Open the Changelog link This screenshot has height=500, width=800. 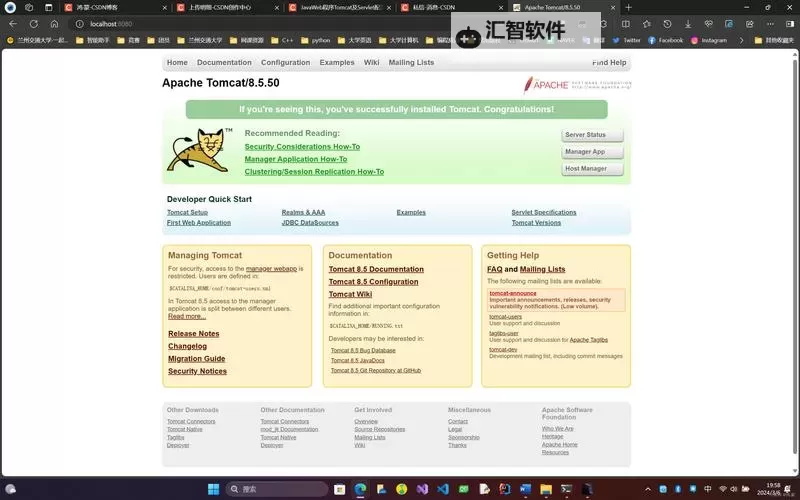tap(187, 346)
